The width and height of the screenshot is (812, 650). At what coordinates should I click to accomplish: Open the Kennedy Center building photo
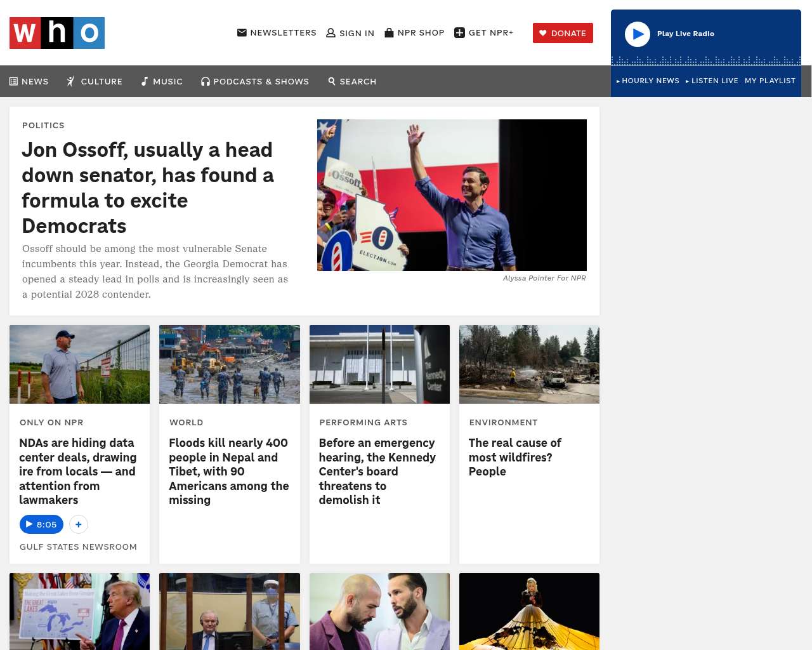pyautogui.click(x=379, y=364)
